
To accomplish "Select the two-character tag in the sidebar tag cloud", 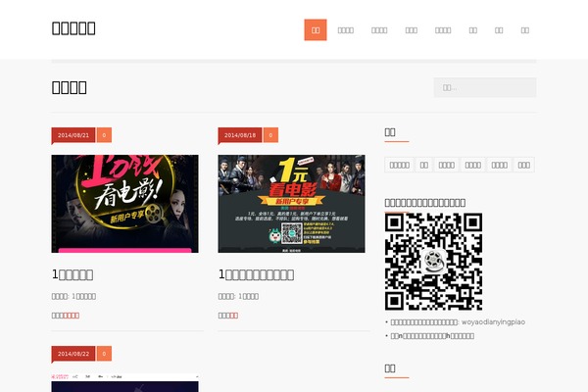I will (x=424, y=165).
